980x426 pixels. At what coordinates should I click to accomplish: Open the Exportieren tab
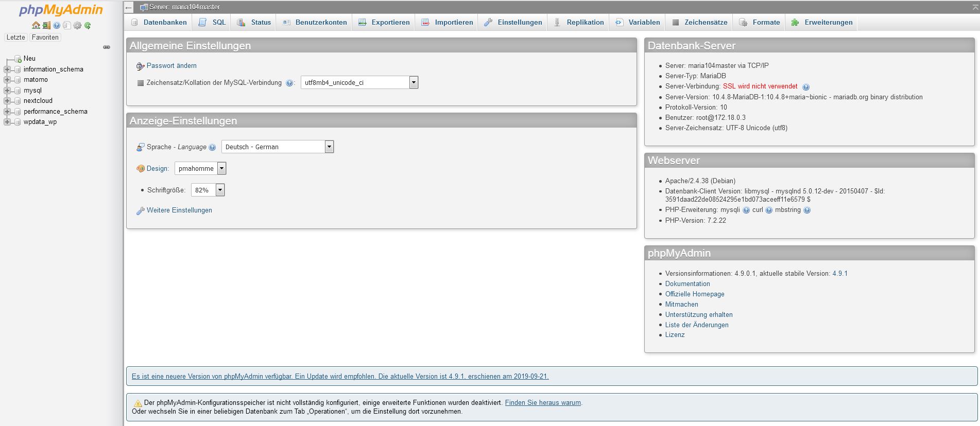tap(384, 22)
